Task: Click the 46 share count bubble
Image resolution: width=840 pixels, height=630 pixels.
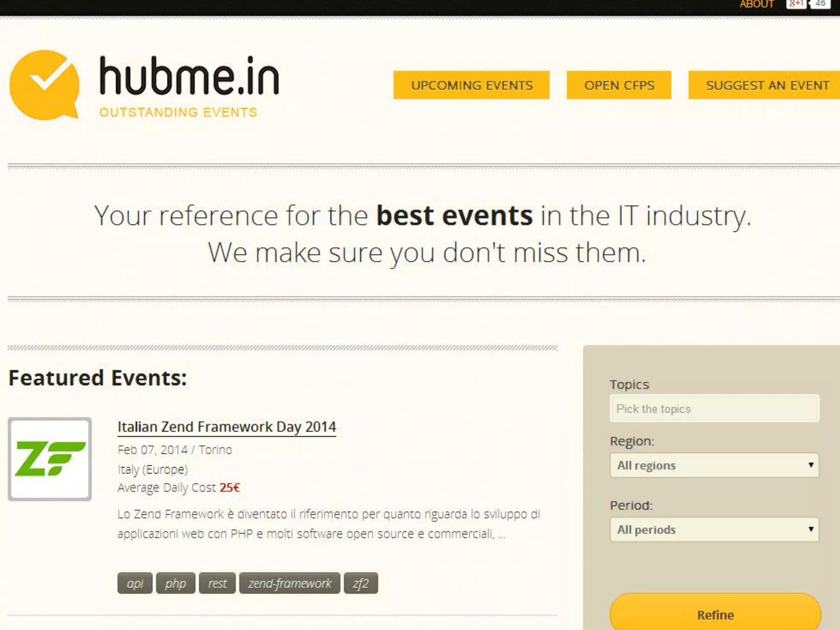Action: (x=820, y=4)
